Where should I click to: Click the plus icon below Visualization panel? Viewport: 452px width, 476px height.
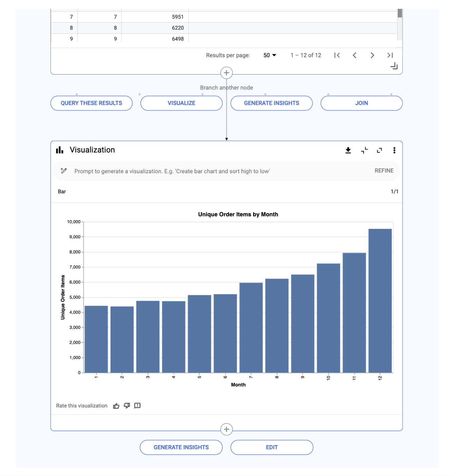pyautogui.click(x=226, y=430)
